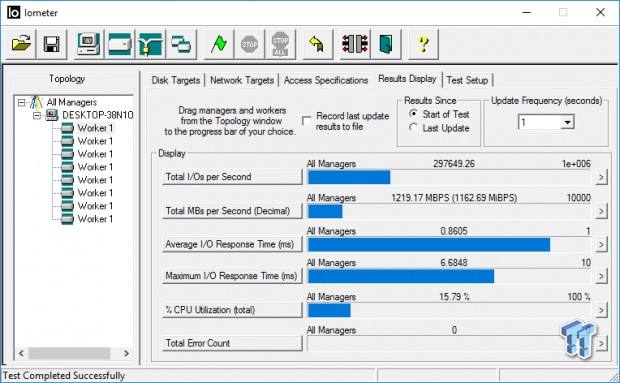Minimize the Iometer window

(x=526, y=13)
